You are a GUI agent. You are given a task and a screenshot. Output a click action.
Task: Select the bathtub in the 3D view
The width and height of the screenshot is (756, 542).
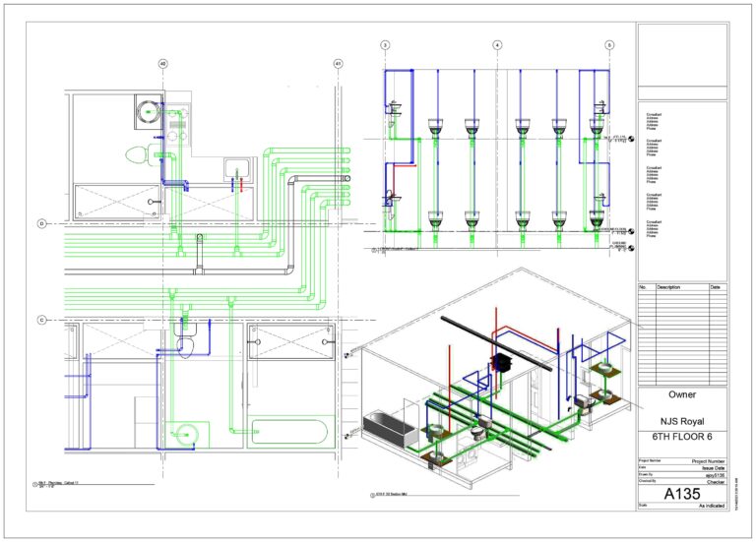[x=391, y=428]
